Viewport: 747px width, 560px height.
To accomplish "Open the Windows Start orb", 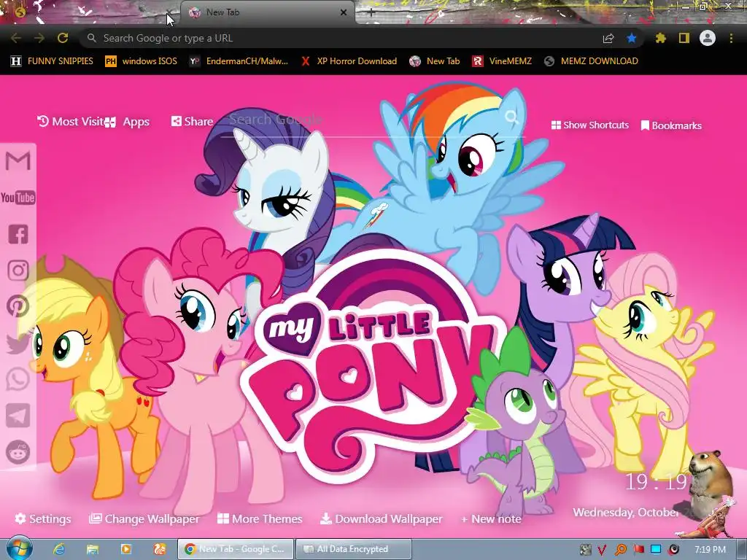I will point(19,548).
